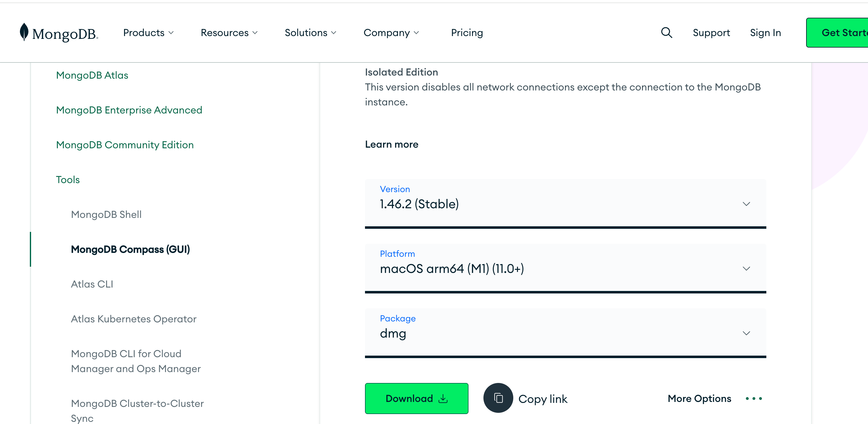Click the MongoDB leaf logo

click(24, 32)
